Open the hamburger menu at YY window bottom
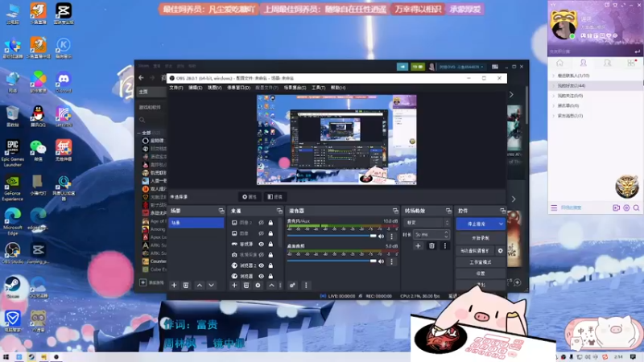Screen dimensions: 644x362 point(554,208)
